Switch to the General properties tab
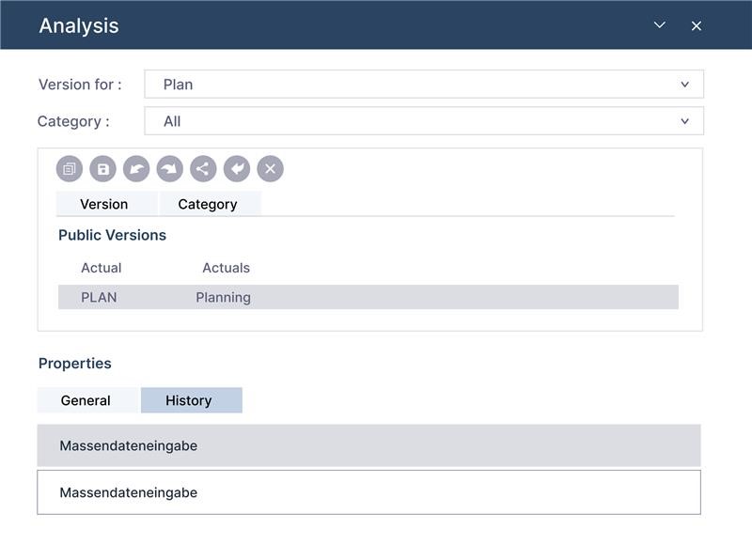 86,399
